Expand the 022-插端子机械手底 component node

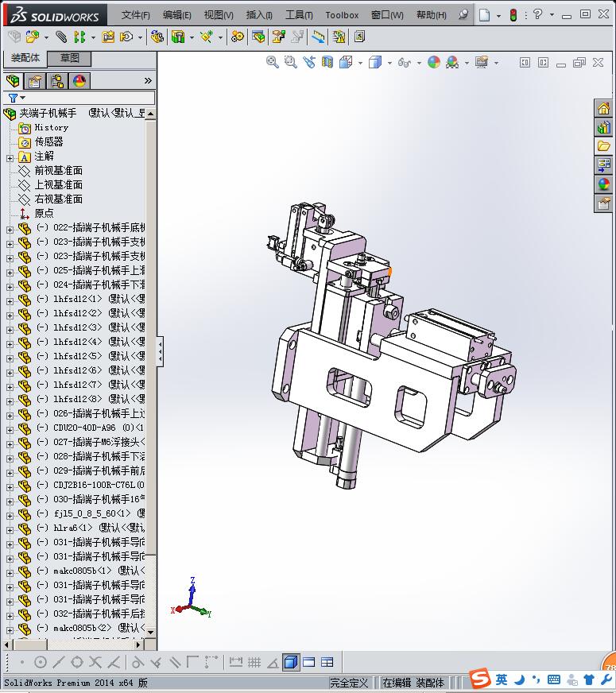(x=10, y=230)
